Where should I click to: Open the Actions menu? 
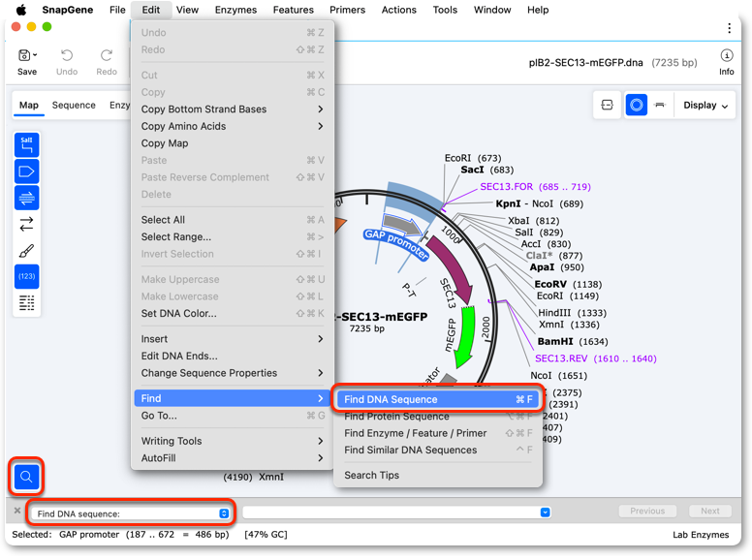point(398,10)
